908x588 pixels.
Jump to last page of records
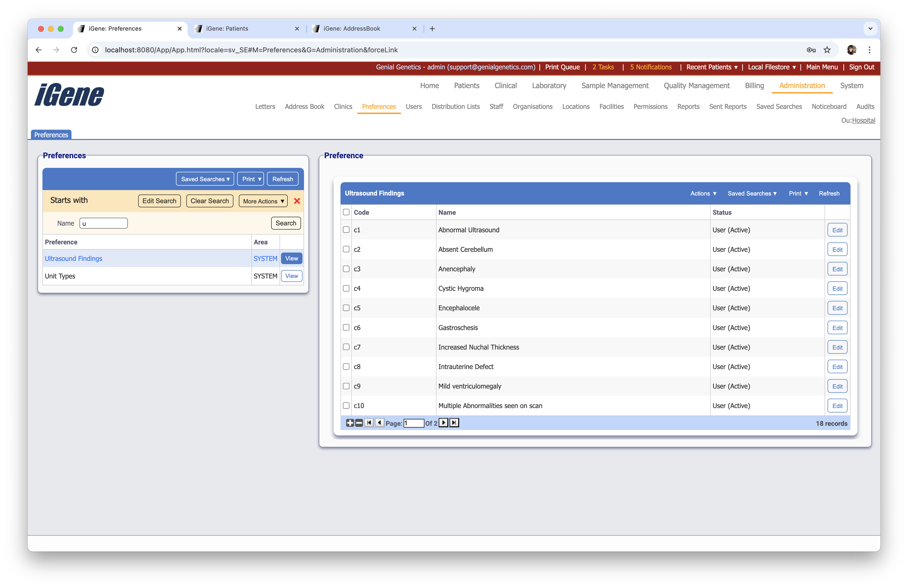click(x=454, y=423)
